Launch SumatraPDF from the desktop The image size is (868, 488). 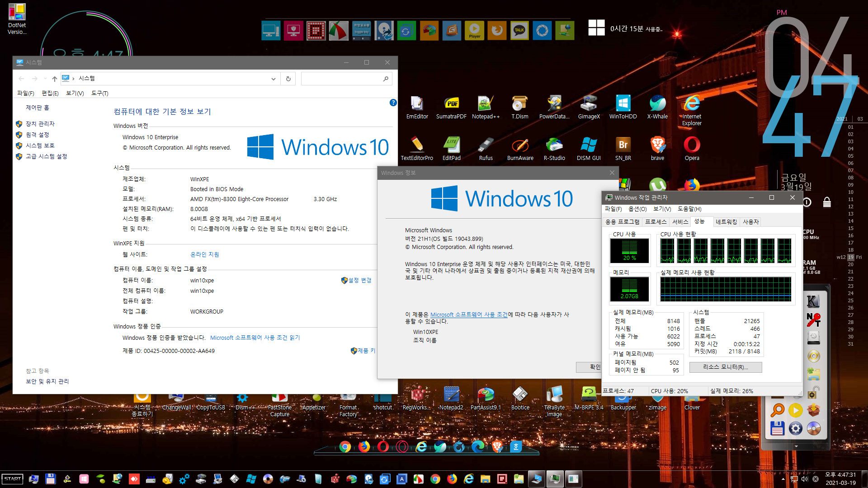451,108
